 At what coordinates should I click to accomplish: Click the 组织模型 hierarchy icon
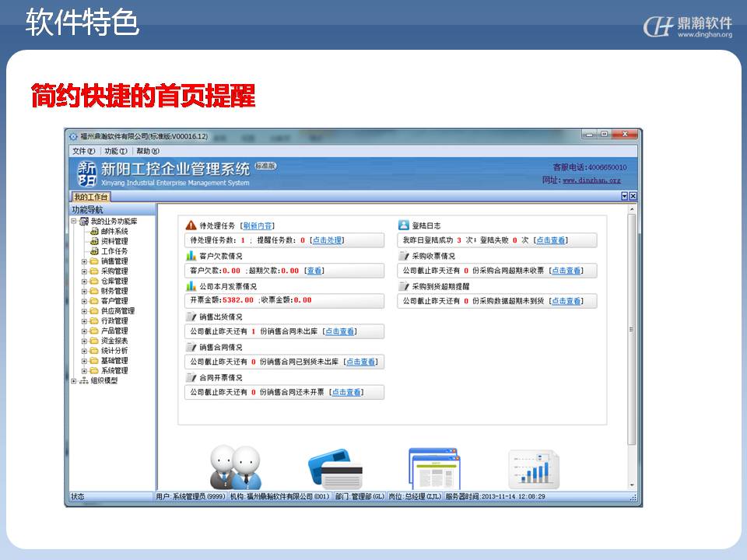click(x=84, y=380)
